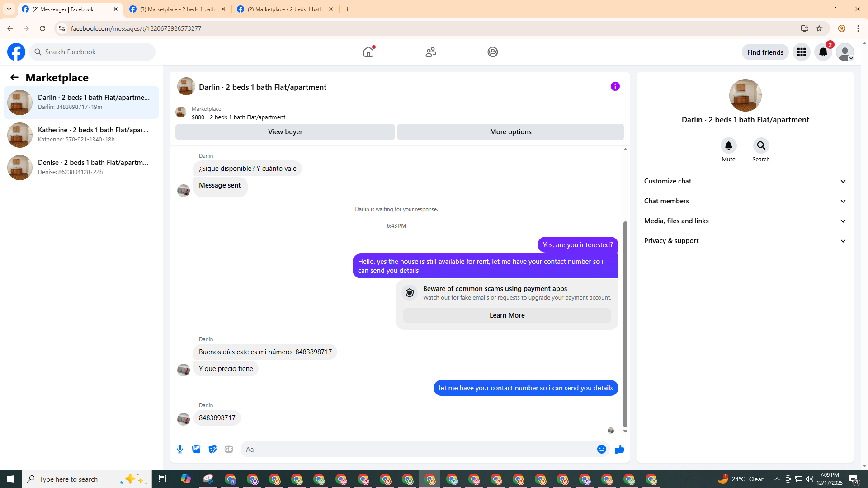
Task: Open the conversation information icon
Action: click(615, 86)
